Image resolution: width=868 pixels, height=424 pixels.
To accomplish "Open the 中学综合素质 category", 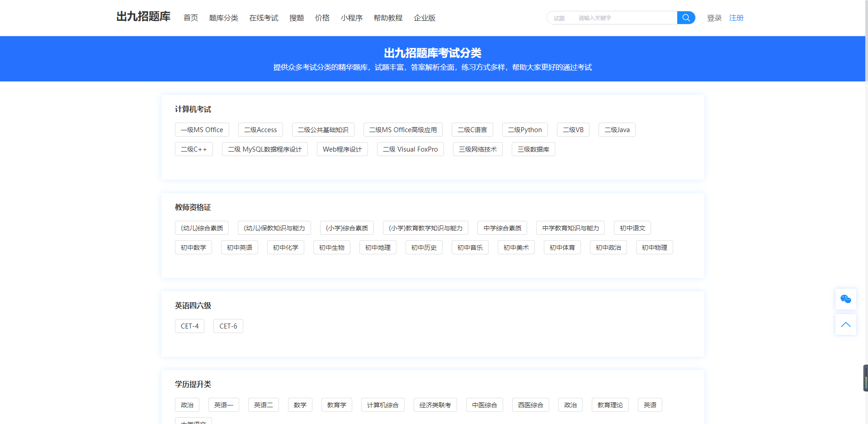I will (x=502, y=228).
